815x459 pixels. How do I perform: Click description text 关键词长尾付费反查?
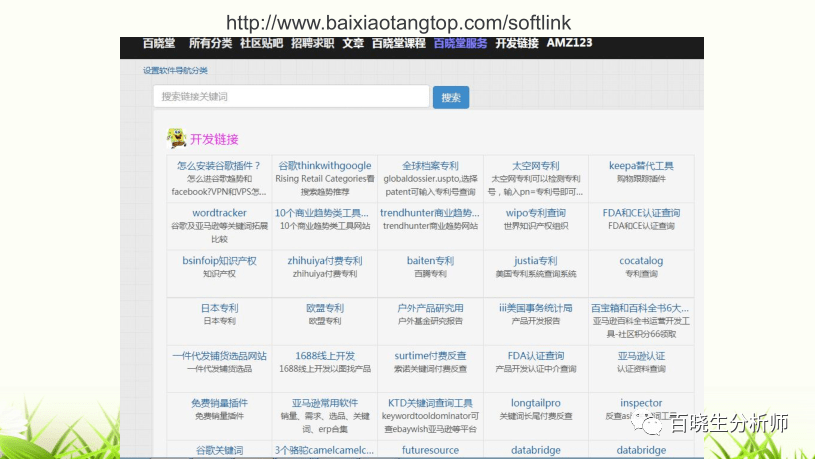pyautogui.click(x=535, y=416)
